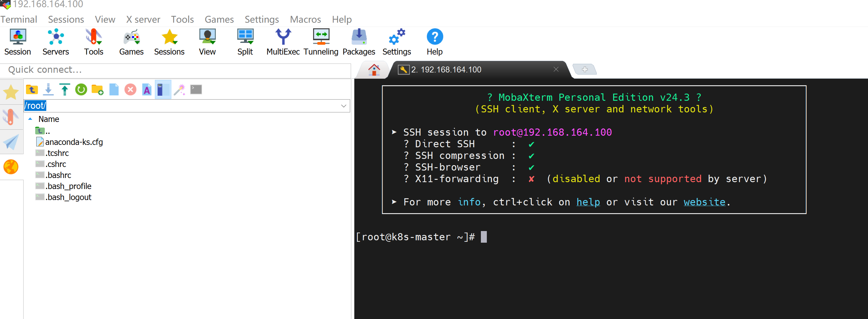Image resolution: width=868 pixels, height=319 pixels.
Task: Open the Settings menu
Action: 262,19
